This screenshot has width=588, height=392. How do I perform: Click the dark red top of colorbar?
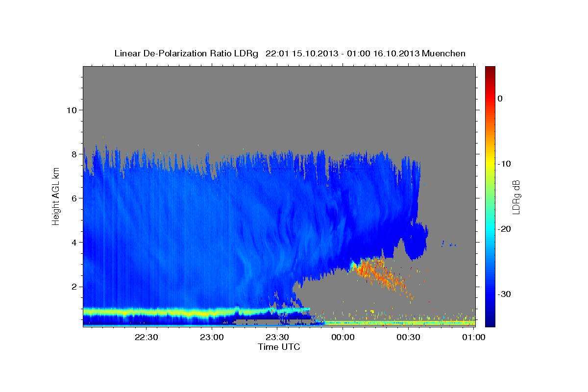[x=490, y=70]
